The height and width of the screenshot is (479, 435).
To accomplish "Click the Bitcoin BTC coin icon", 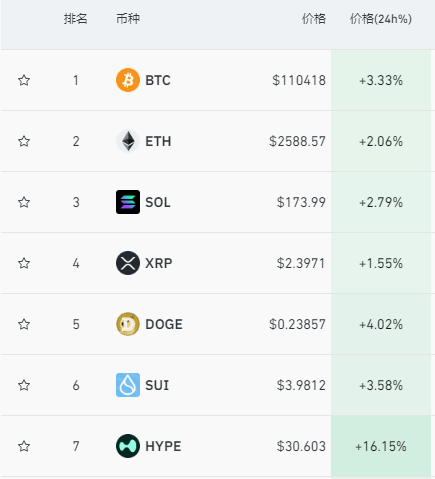I will pyautogui.click(x=128, y=80).
